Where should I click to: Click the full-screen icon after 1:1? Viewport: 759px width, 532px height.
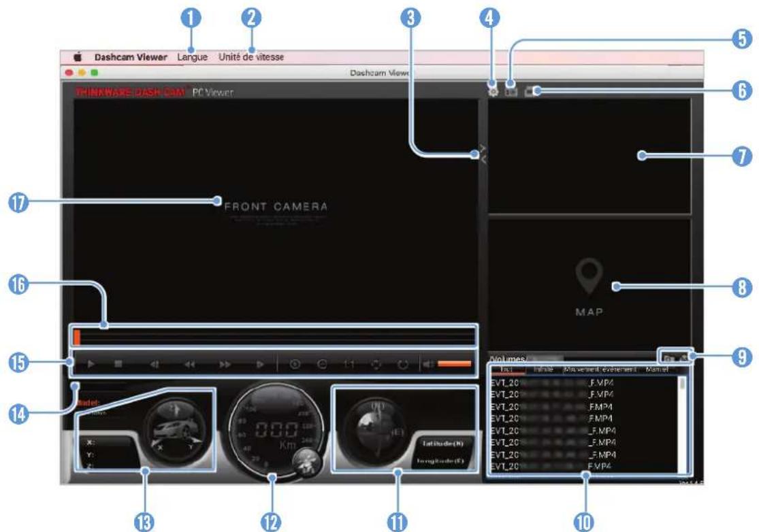point(376,364)
